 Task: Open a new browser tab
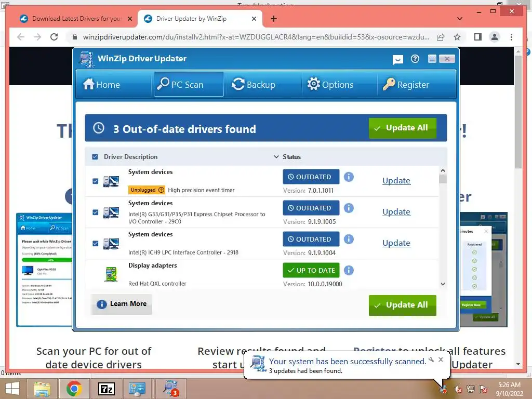[x=274, y=19]
